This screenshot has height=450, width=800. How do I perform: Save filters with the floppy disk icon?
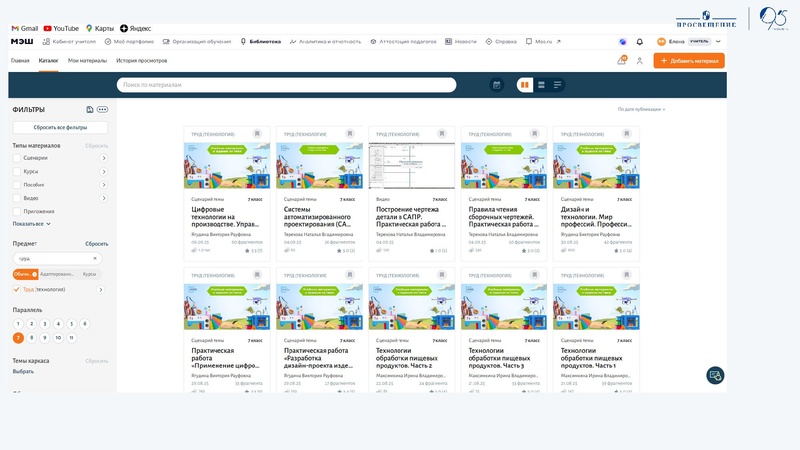tap(90, 109)
